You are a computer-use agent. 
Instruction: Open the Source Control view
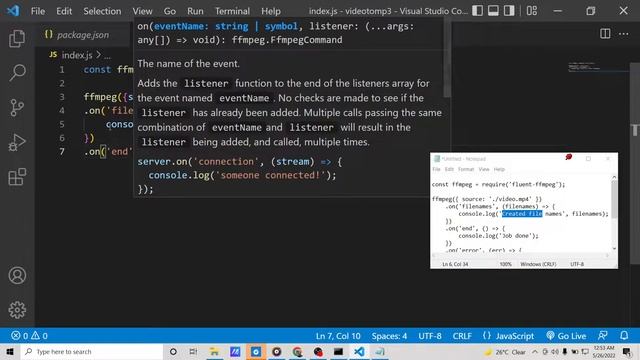coord(17,108)
